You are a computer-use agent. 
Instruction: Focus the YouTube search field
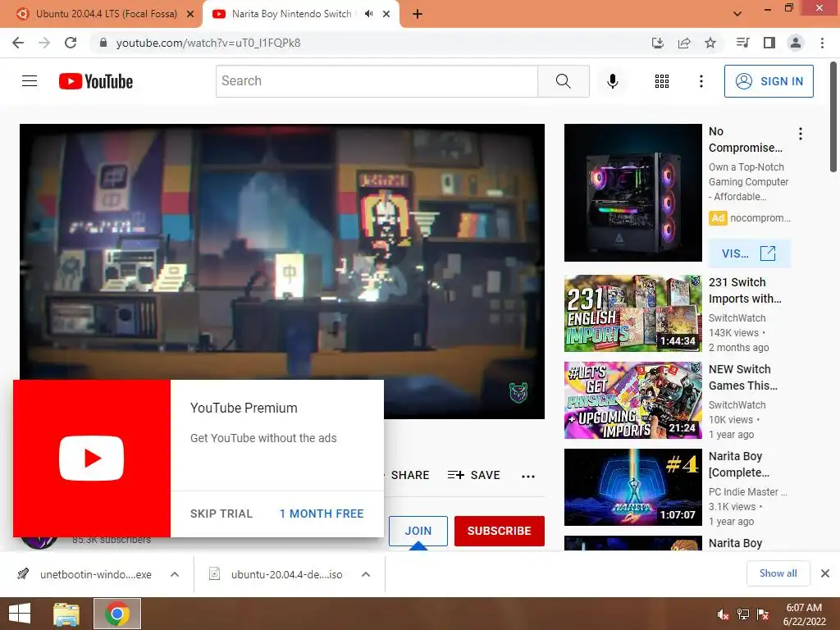tap(377, 81)
